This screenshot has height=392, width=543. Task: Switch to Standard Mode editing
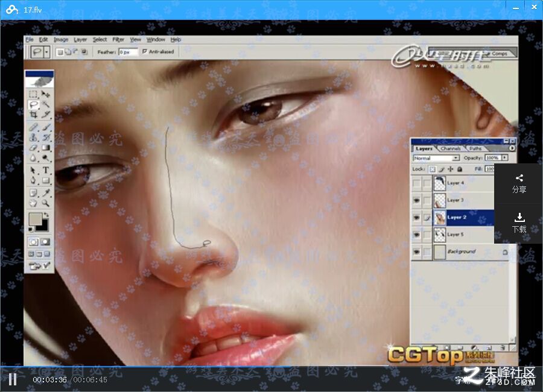pyautogui.click(x=33, y=242)
